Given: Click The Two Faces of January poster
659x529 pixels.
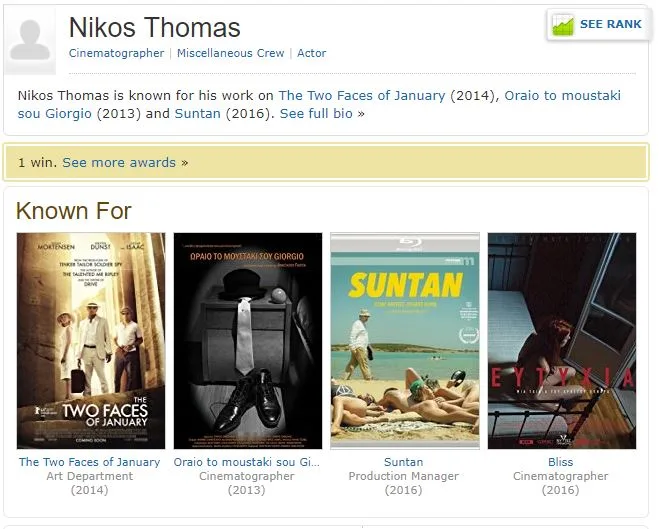Looking at the screenshot, I should pos(91,341).
